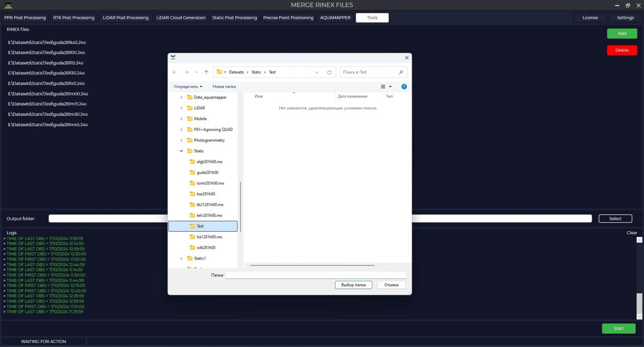Select telv281h00.rnx folder
Screen dimensions: 644x347
click(x=206, y=215)
